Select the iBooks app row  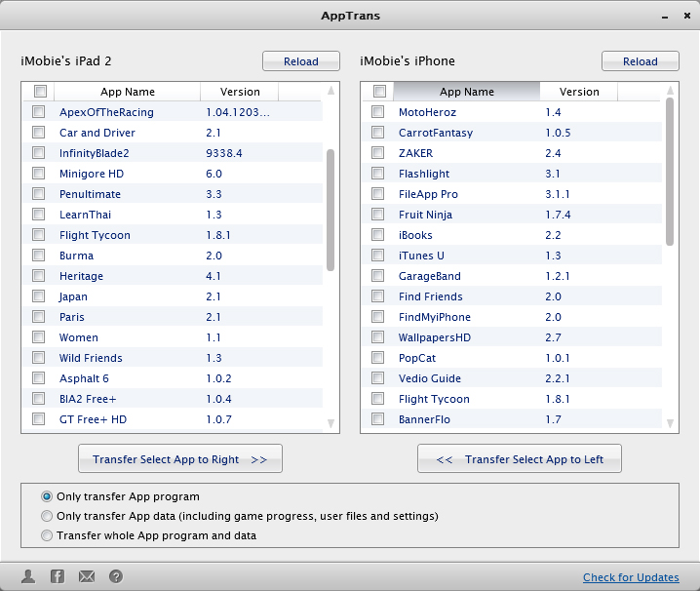[512, 235]
